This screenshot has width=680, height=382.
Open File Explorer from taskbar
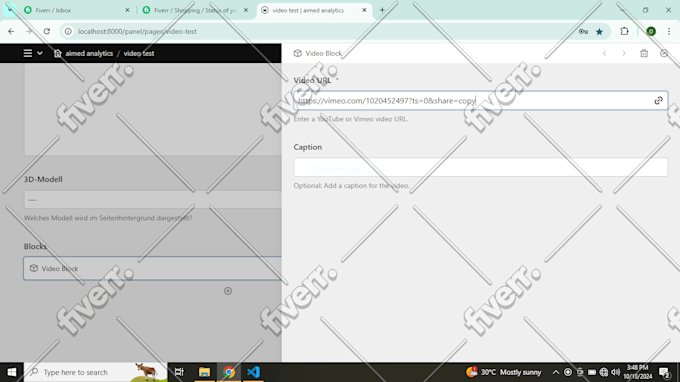(x=204, y=372)
